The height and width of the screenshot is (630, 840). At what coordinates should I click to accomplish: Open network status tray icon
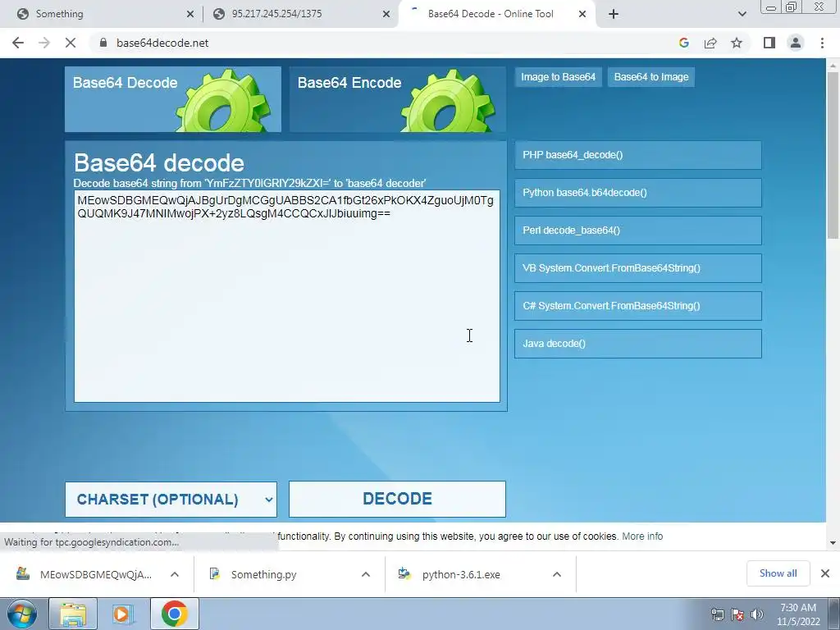(717, 614)
